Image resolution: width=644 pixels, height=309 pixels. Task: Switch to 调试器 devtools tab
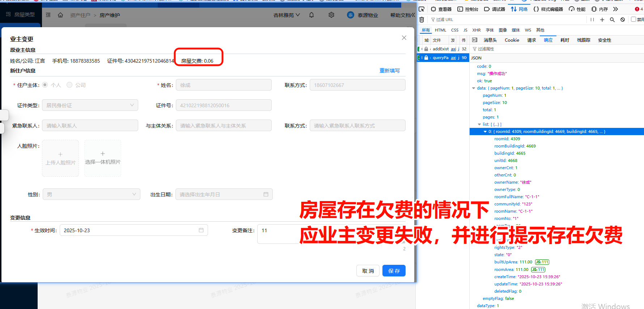point(495,9)
